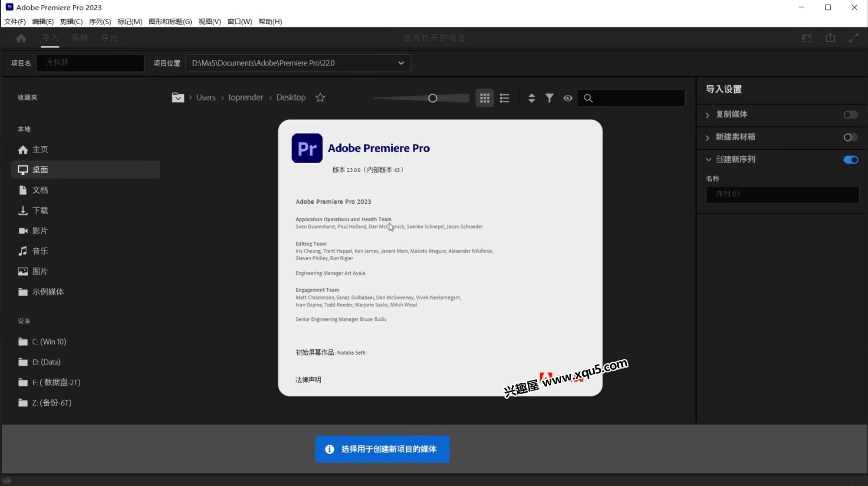Screen dimensions: 868x486
Task: Switch to grid thumbnail view
Action: point(484,98)
